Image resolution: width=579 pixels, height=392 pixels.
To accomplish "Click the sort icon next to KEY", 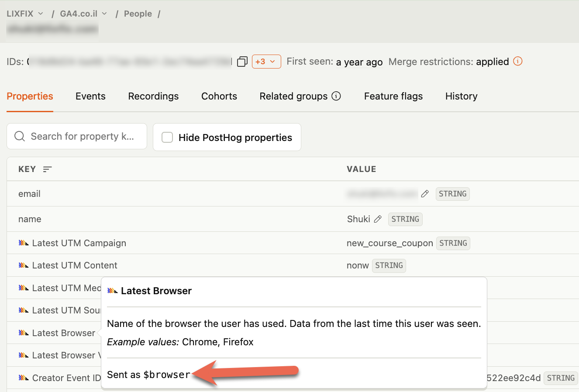I will pyautogui.click(x=48, y=169).
